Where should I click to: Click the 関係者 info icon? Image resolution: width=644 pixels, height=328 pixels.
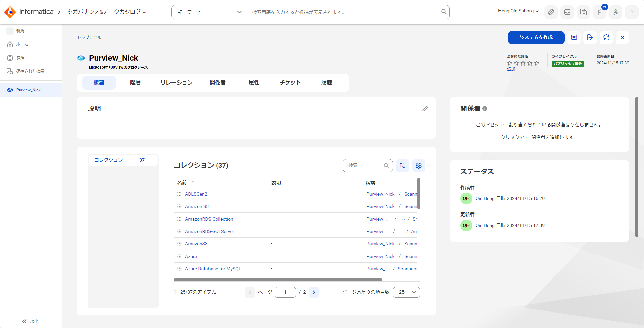click(485, 109)
